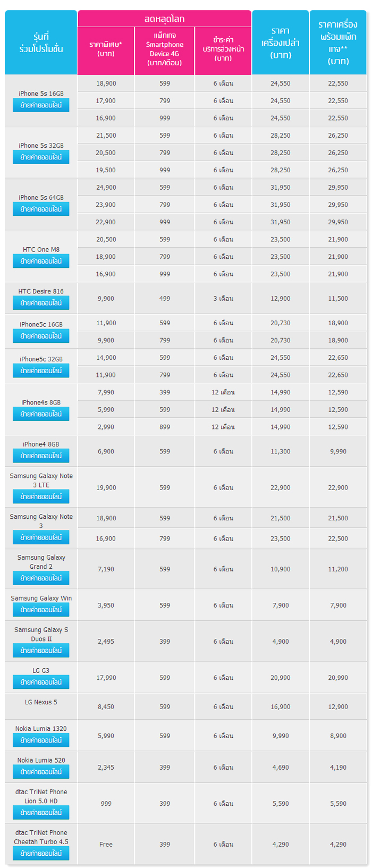The height and width of the screenshot is (868, 372).
Task: Click online button under TriNet Phone Lion 5.0 HD
Action: 41,813
